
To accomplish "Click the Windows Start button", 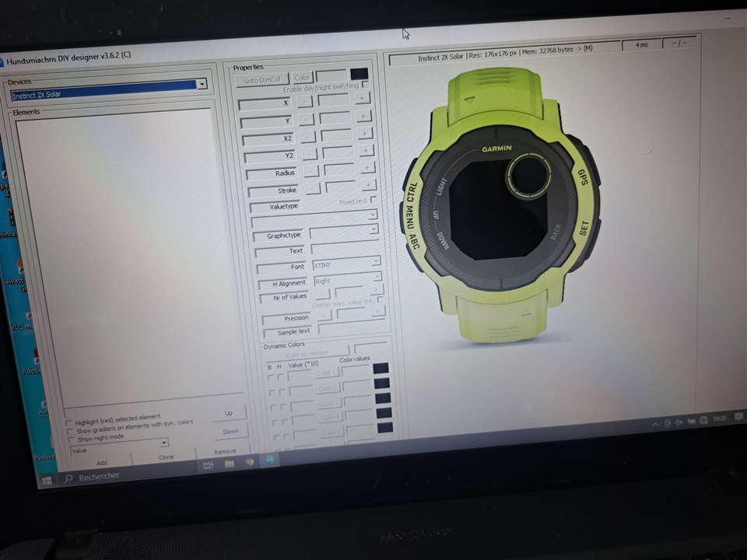I will coord(47,481).
